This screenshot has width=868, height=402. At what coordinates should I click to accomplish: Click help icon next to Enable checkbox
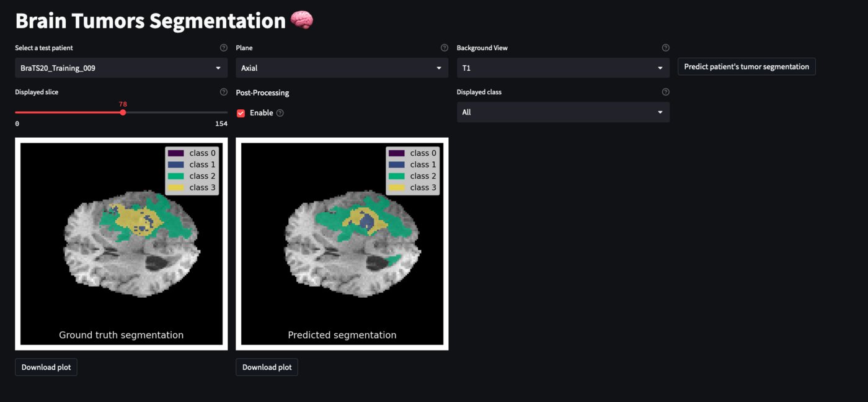280,113
